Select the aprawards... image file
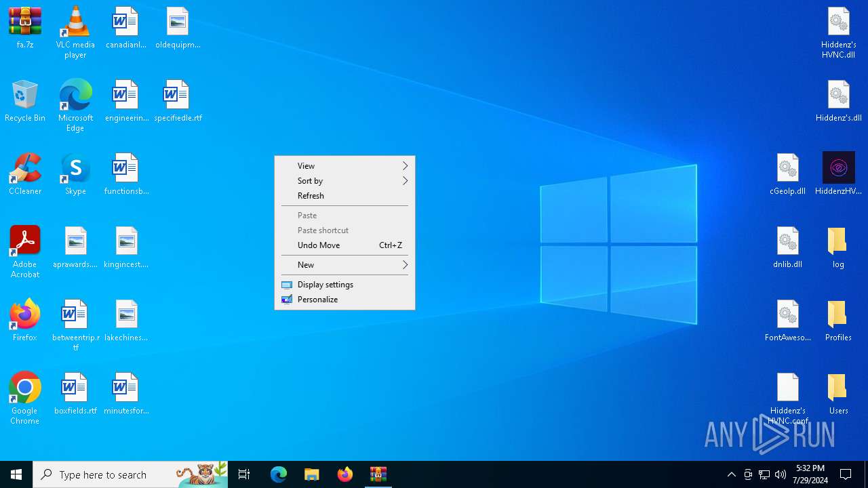Screen dimensions: 868x488 (x=75, y=247)
